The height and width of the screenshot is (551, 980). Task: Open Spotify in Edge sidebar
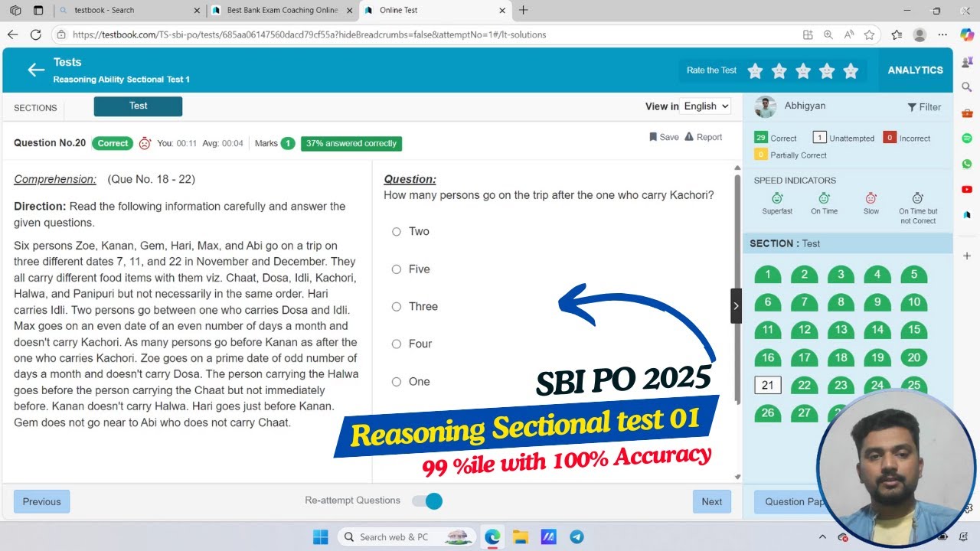[x=967, y=139]
